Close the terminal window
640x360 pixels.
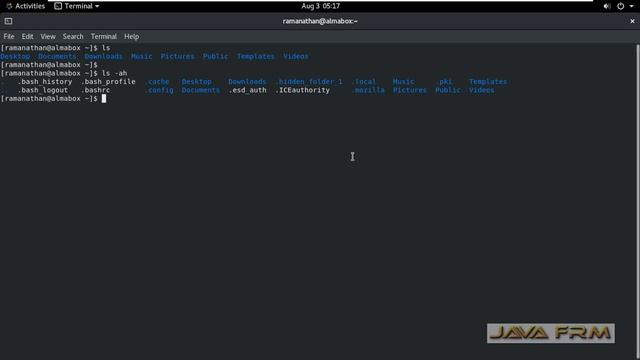(632, 21)
